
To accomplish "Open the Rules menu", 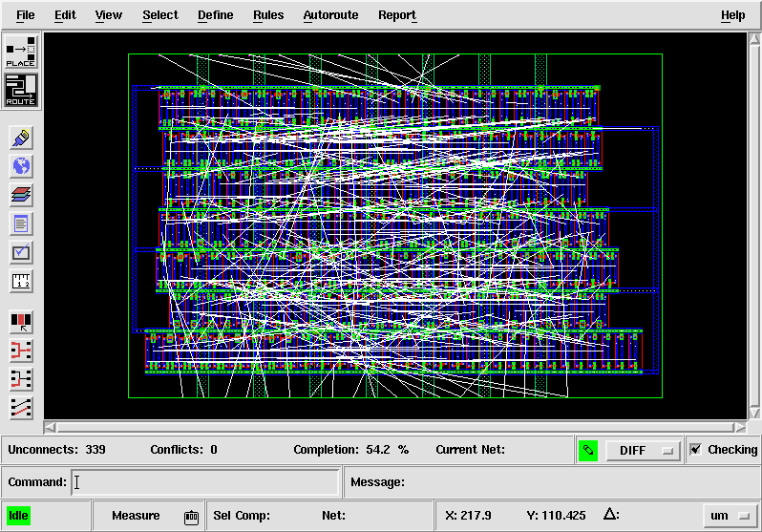I will 268,15.
